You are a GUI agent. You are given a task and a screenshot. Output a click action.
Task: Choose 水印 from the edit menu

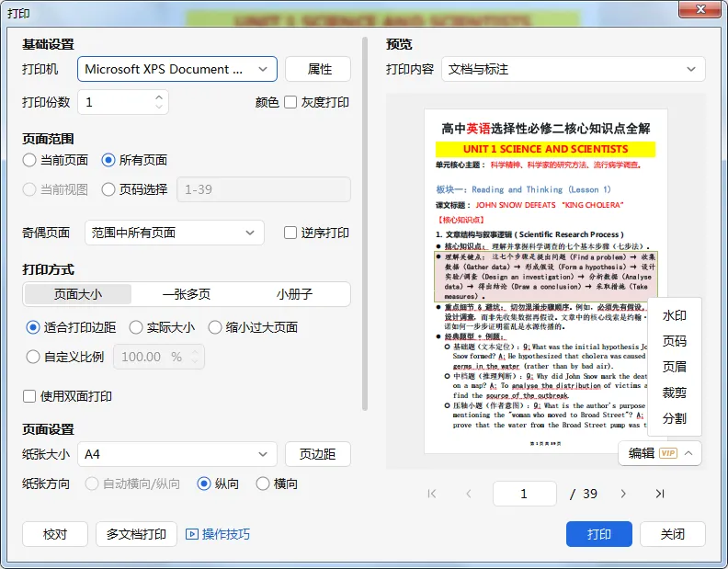[674, 315]
